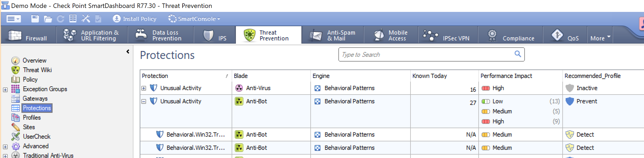Click the list/view toolbar icon
The width and height of the screenshot is (644, 158).
click(x=73, y=19)
